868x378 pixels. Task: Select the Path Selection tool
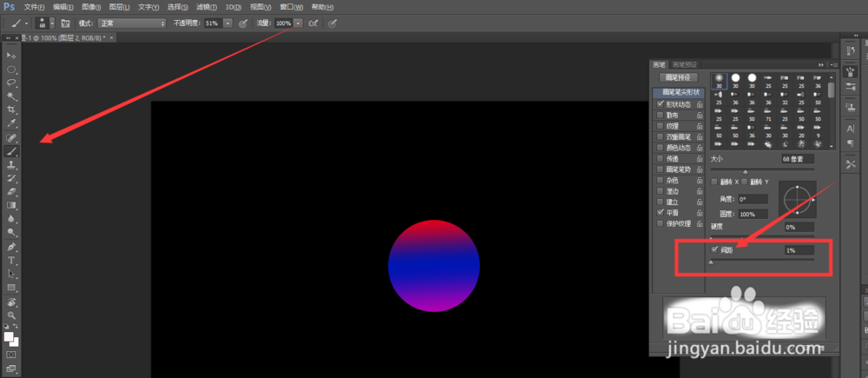[x=11, y=274]
